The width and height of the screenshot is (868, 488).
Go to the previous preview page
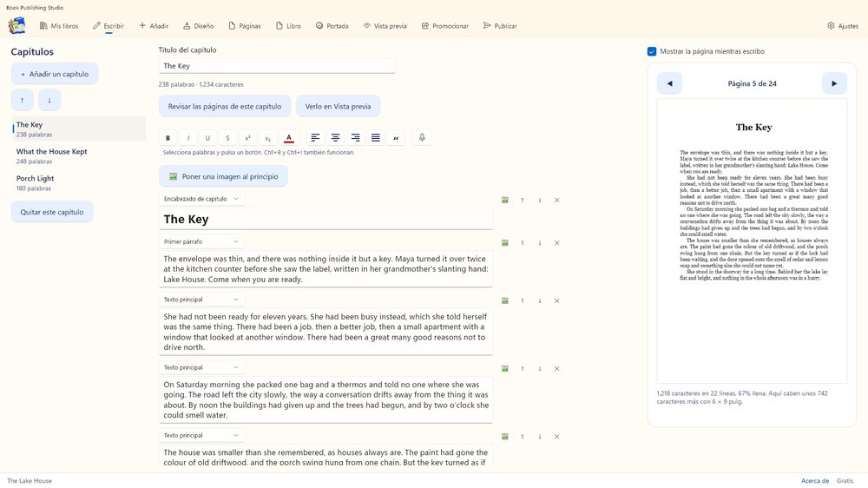pos(669,83)
